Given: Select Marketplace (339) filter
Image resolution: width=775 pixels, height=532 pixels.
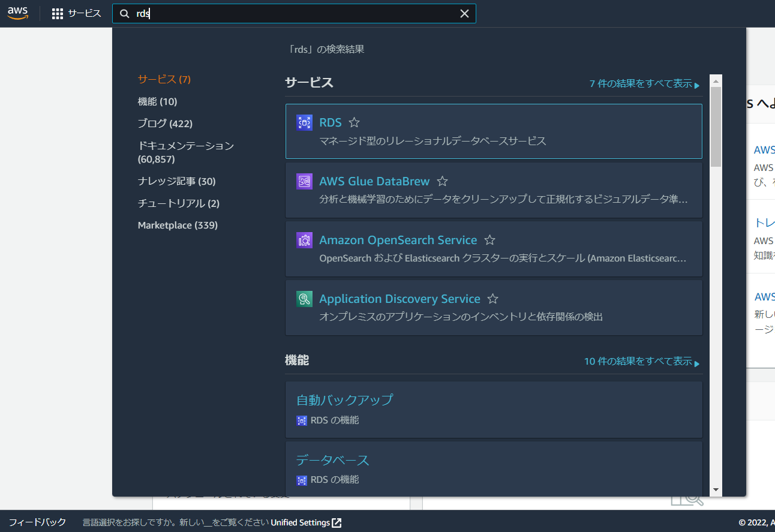Looking at the screenshot, I should [178, 226].
